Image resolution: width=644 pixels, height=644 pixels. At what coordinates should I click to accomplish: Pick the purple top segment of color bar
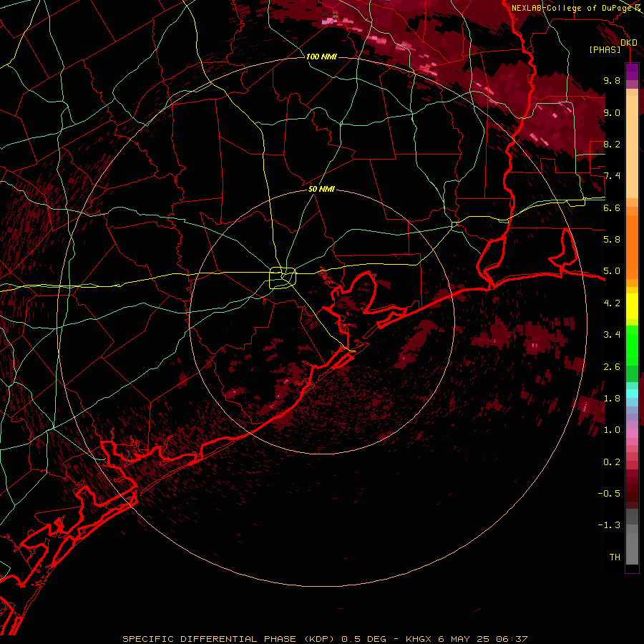pyautogui.click(x=632, y=72)
